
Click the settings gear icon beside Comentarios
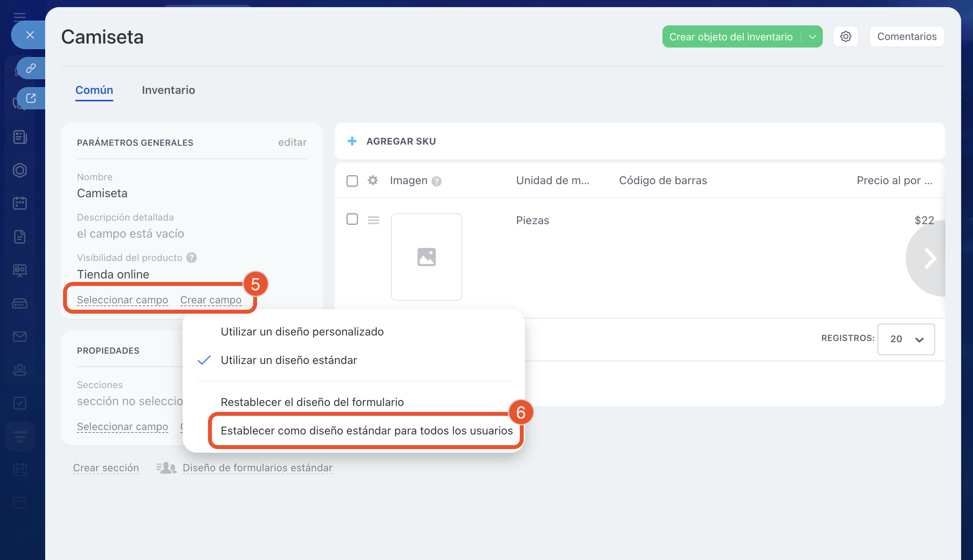coord(845,36)
